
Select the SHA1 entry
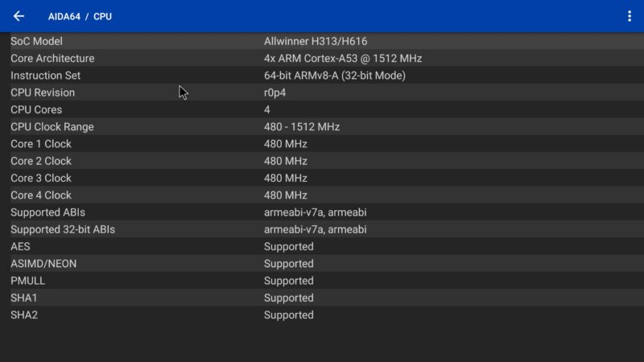coord(322,298)
